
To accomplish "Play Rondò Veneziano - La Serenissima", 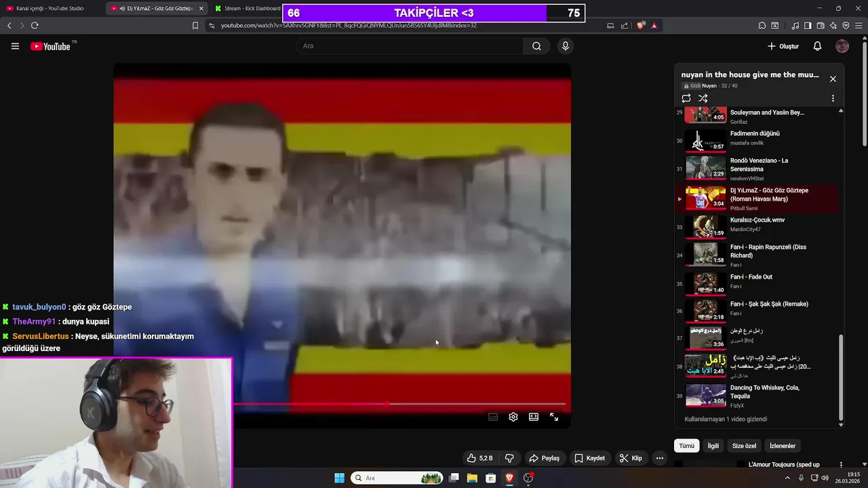I will tap(756, 168).
